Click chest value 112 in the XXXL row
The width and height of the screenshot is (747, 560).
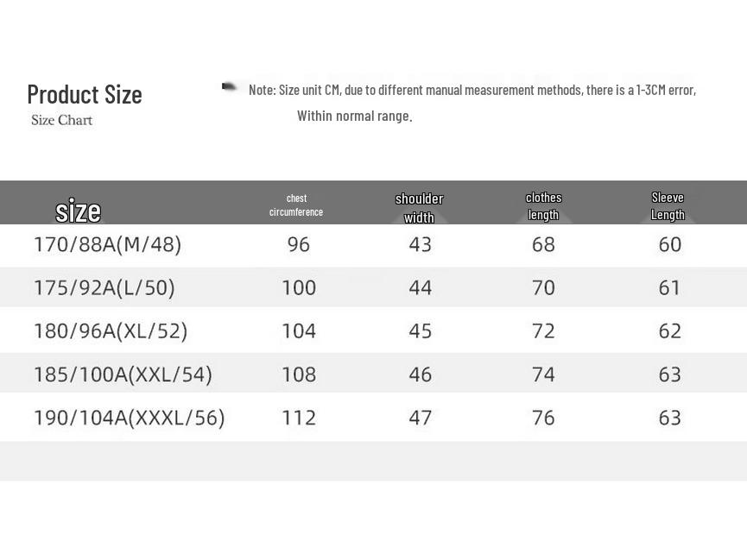(x=299, y=418)
